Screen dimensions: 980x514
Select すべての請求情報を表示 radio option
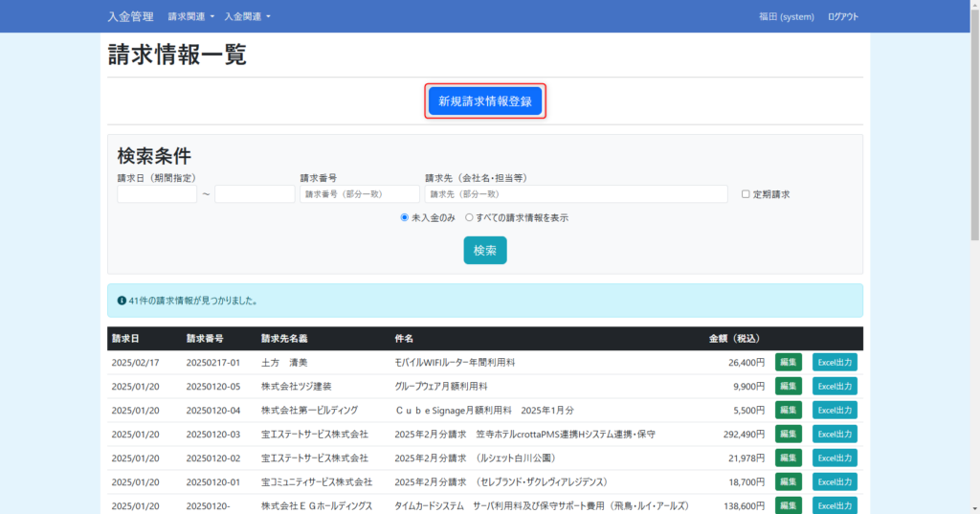tap(469, 217)
